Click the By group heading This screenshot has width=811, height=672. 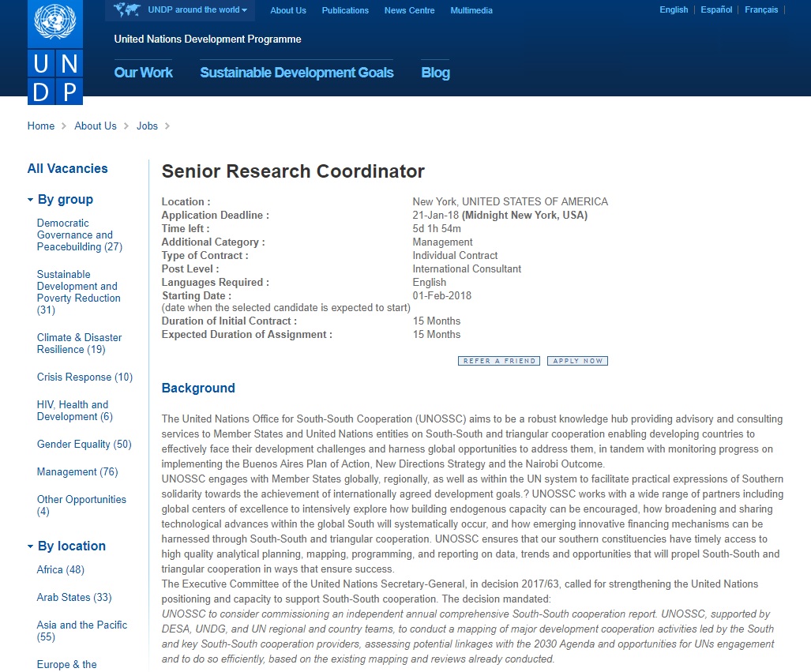pos(66,200)
